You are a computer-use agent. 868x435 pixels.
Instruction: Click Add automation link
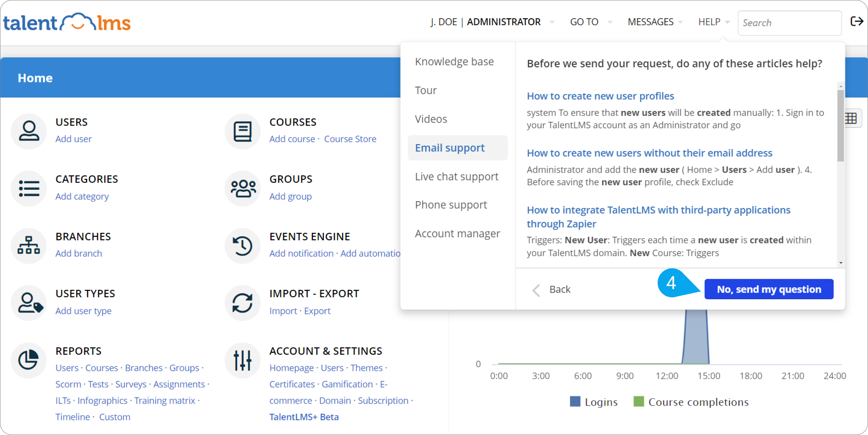pyautogui.click(x=370, y=253)
